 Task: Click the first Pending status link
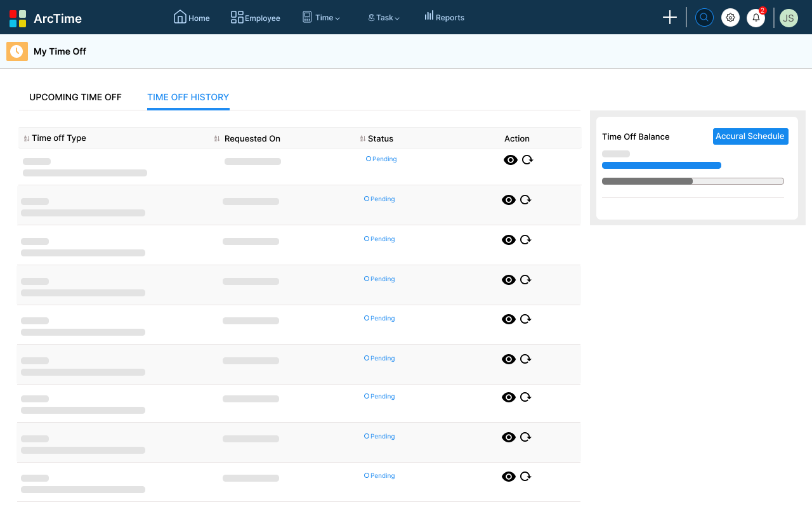(x=381, y=159)
